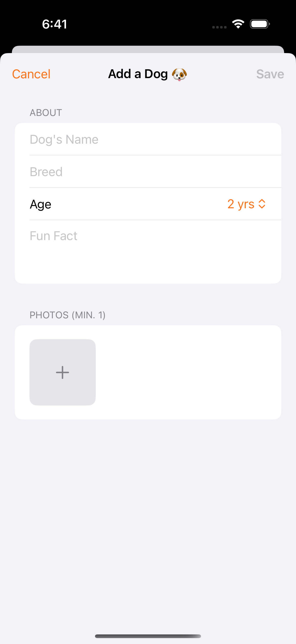Tap the cellular signal dots
Screen dimensions: 296x644
pyautogui.click(x=219, y=27)
